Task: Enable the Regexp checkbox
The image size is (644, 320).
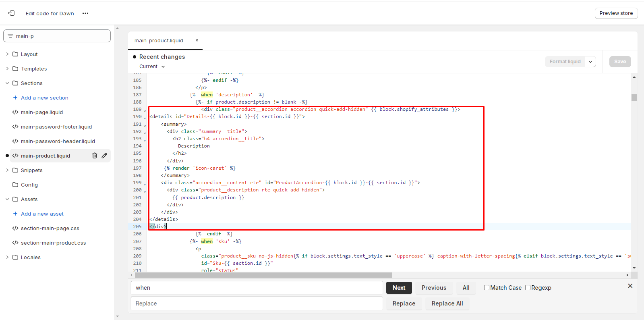Action: (x=528, y=288)
